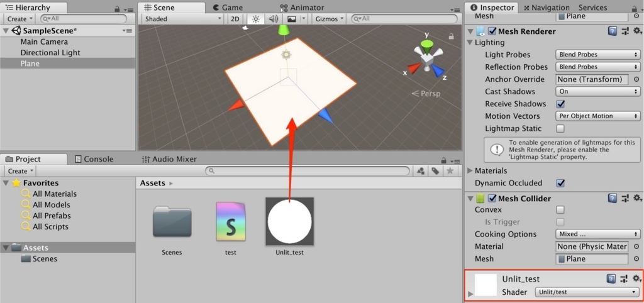Switch to the Navigation tab
The height and width of the screenshot is (303, 644).
tap(546, 8)
